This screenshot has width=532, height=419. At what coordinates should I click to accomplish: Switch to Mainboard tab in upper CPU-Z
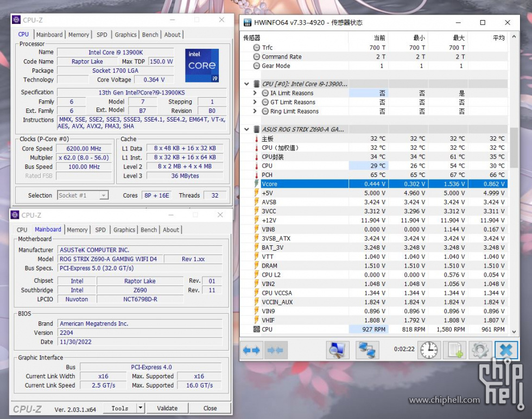point(49,35)
